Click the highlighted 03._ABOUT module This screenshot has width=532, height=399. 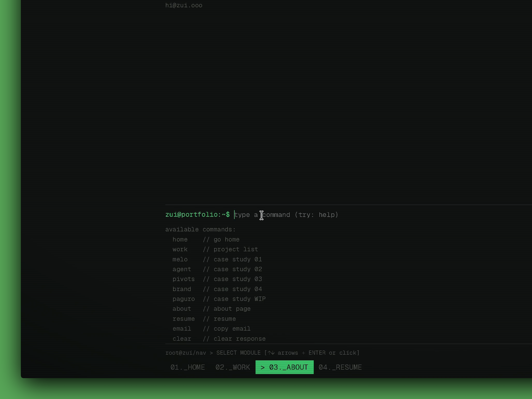tap(284, 367)
